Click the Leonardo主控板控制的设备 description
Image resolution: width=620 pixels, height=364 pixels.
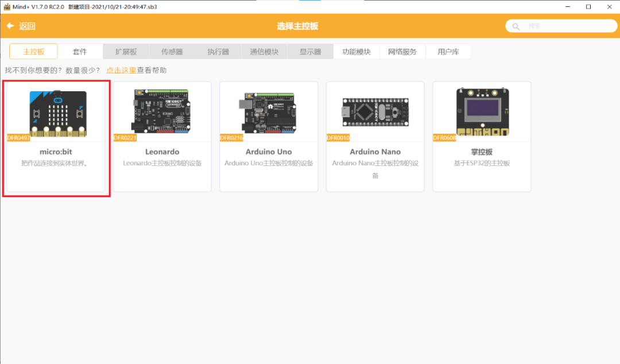(x=162, y=163)
